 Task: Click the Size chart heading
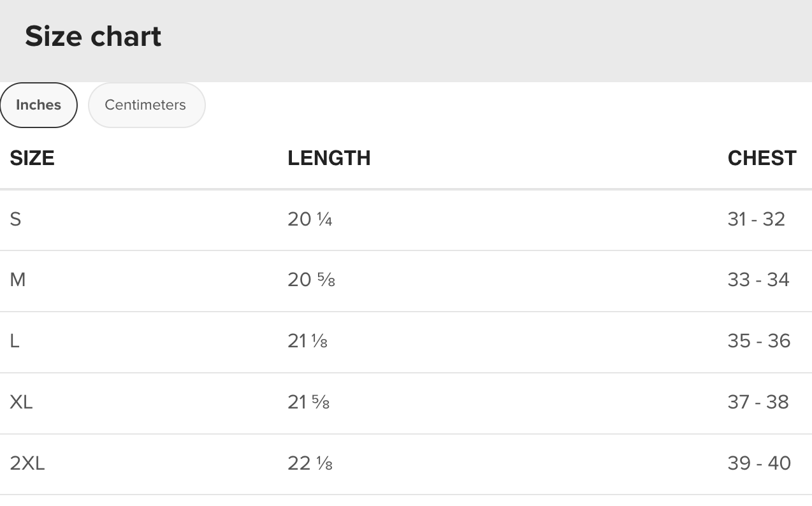point(93,36)
